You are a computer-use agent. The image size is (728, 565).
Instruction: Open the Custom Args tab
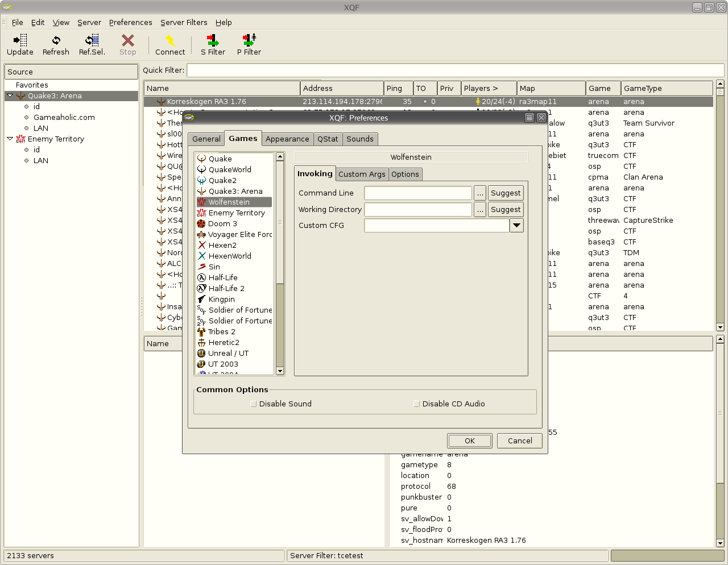[x=362, y=175]
